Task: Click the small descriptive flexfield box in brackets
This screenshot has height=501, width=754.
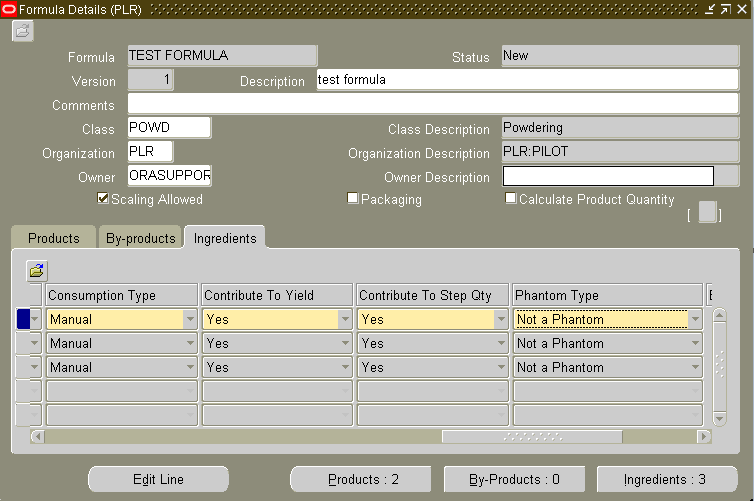Action: coord(707,212)
